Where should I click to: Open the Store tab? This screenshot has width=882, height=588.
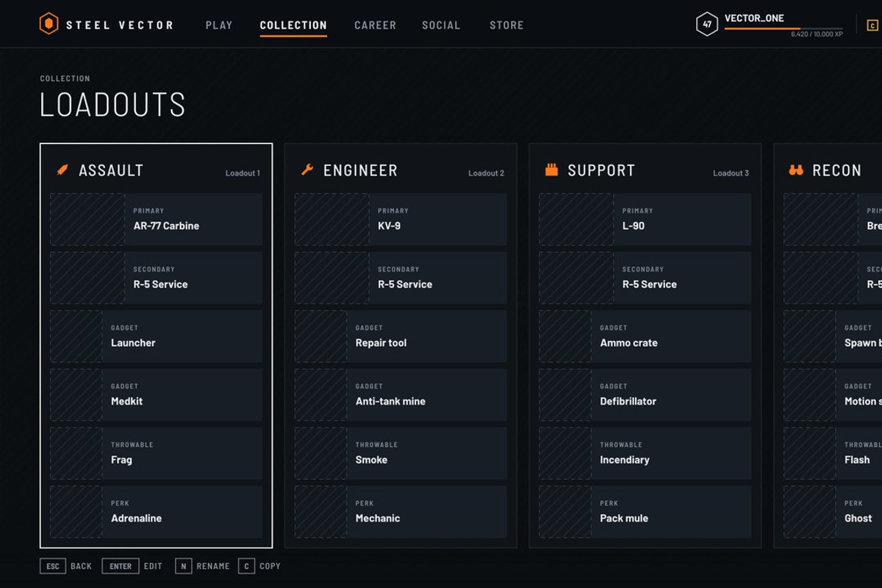pyautogui.click(x=506, y=25)
